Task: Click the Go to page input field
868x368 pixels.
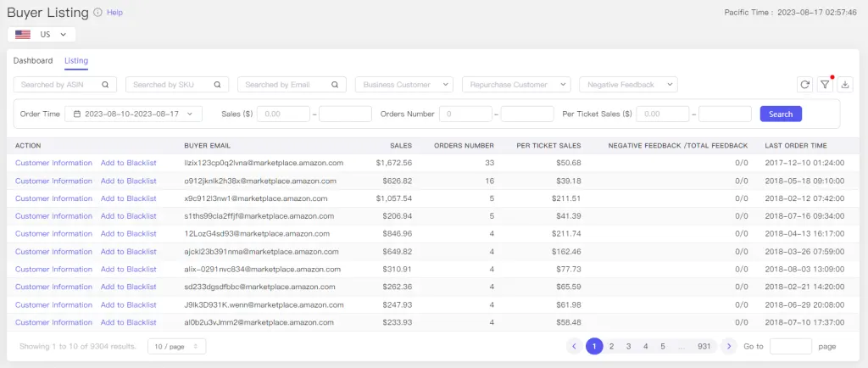Action: tap(790, 346)
